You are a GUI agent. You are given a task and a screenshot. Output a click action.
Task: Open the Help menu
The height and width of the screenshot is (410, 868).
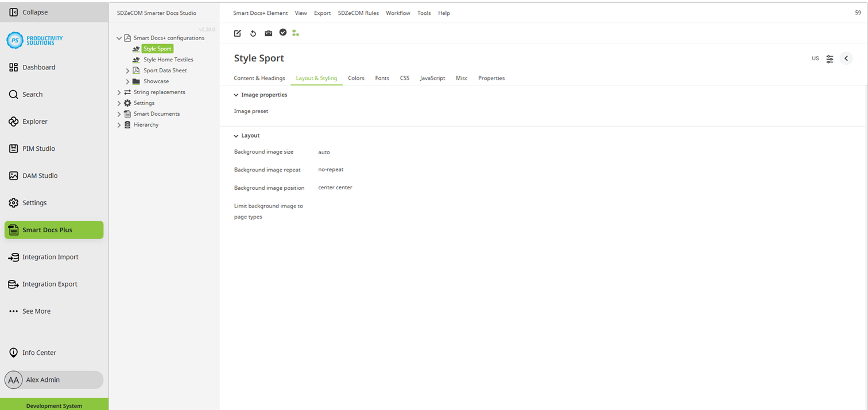(444, 13)
